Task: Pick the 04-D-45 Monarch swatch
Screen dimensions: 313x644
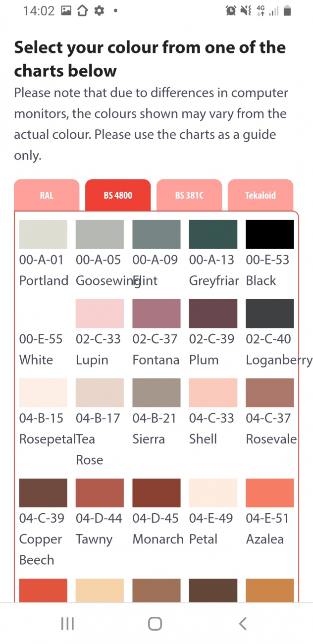Action: (156, 493)
